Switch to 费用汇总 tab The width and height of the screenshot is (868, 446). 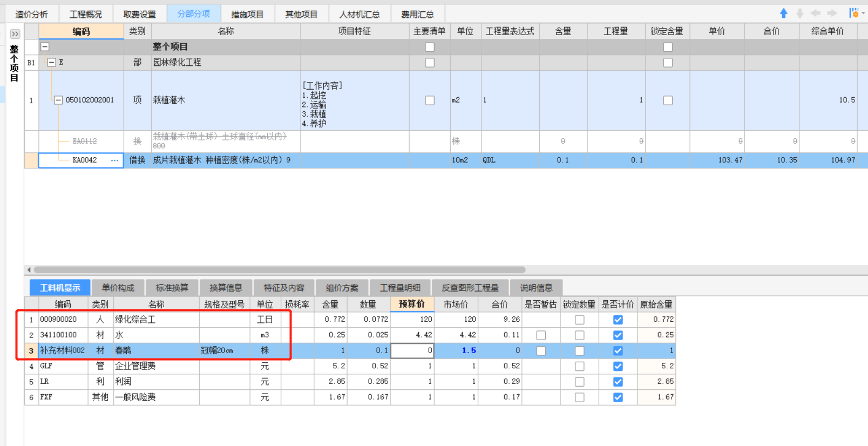pyautogui.click(x=418, y=14)
